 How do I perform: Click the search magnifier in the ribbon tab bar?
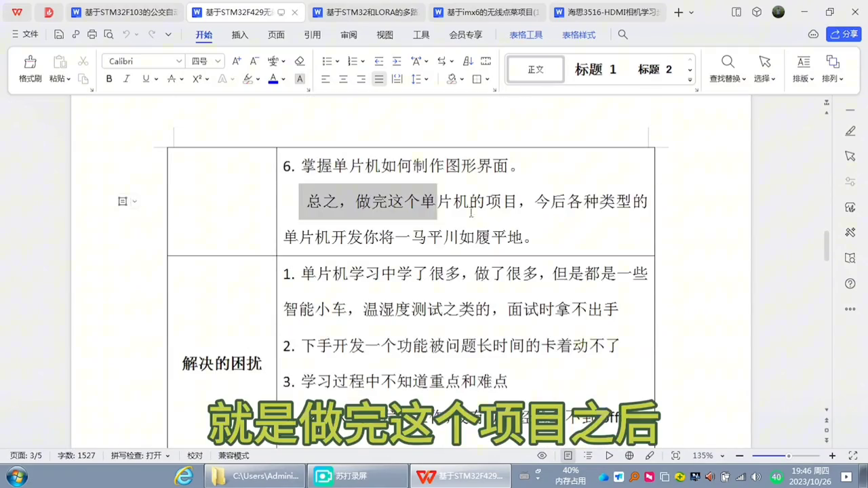(623, 35)
